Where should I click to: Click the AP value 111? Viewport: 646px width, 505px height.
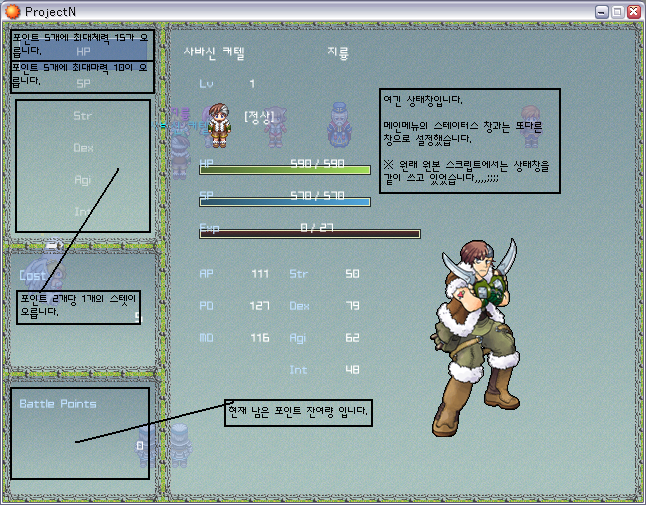(260, 273)
